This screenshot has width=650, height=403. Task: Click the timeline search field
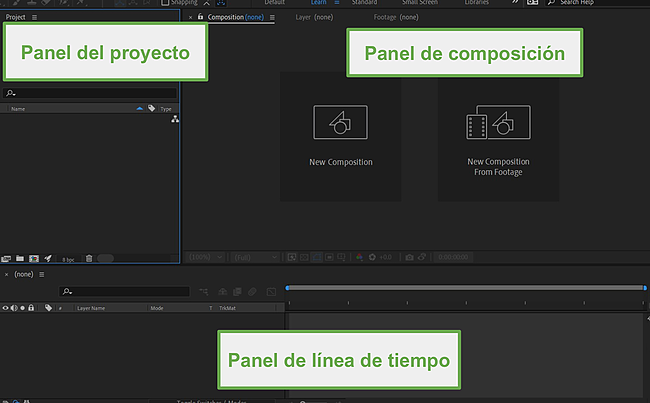tap(124, 291)
